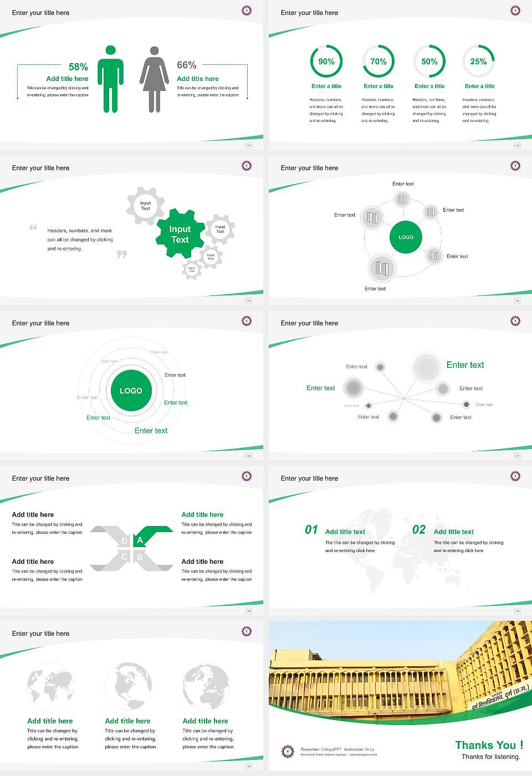Click Add title text next to 02

point(454,532)
